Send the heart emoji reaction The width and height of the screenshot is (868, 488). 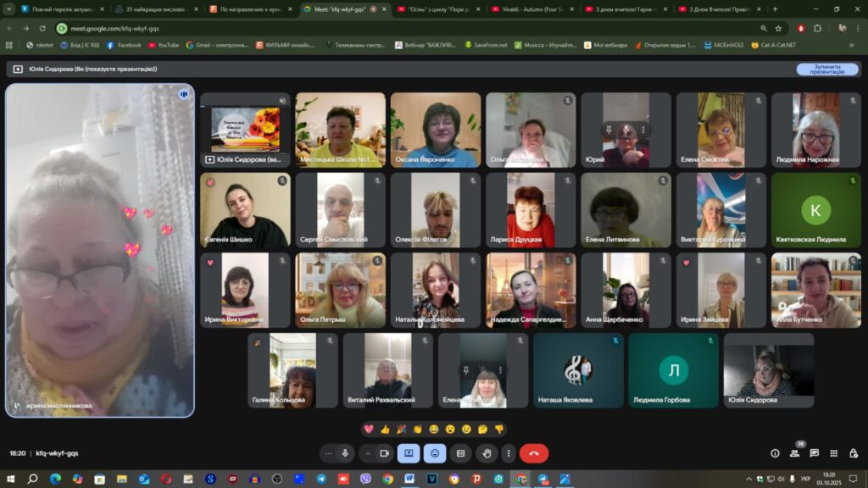click(x=369, y=429)
